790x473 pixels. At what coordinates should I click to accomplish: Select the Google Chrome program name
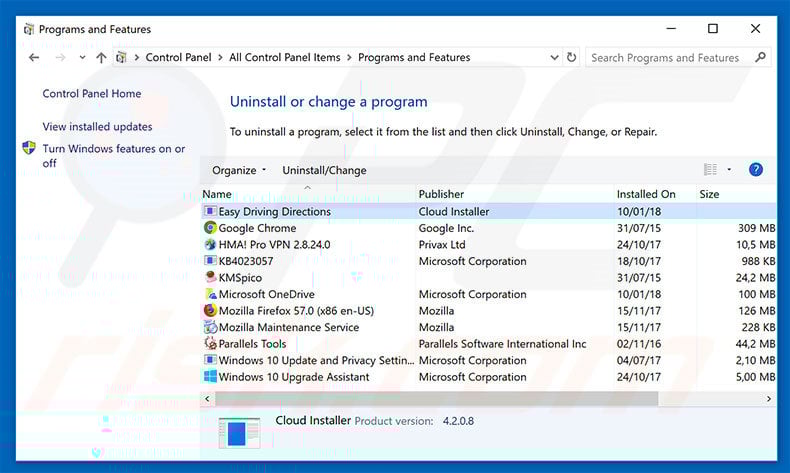(x=257, y=228)
